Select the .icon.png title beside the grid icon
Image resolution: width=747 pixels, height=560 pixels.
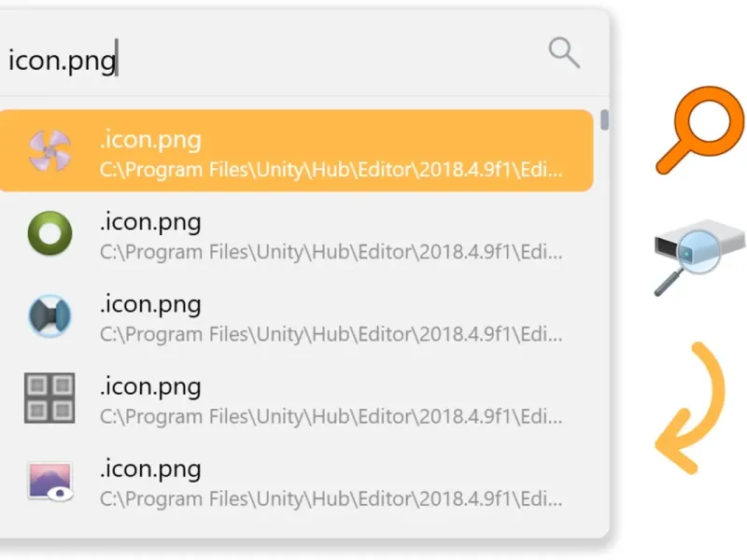tap(150, 386)
